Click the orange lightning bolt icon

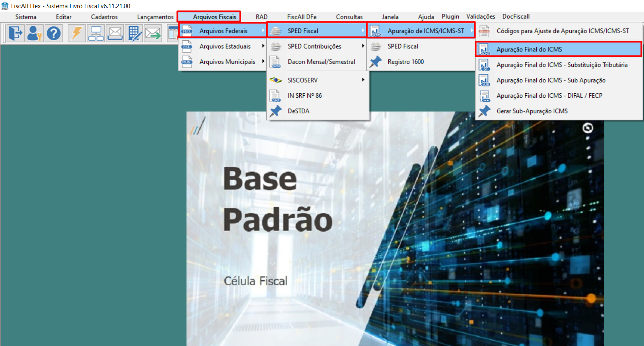click(77, 33)
